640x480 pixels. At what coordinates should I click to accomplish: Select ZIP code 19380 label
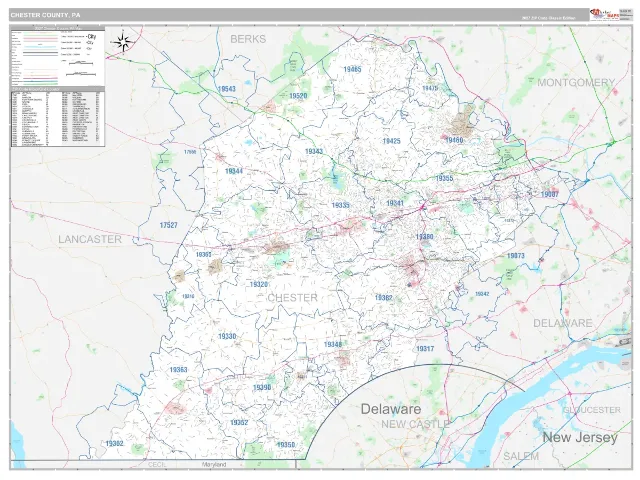coord(424,237)
